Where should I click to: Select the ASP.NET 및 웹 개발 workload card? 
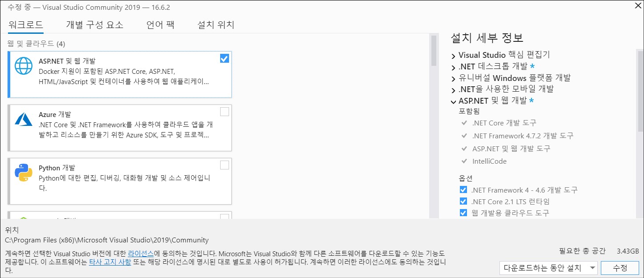(x=120, y=74)
